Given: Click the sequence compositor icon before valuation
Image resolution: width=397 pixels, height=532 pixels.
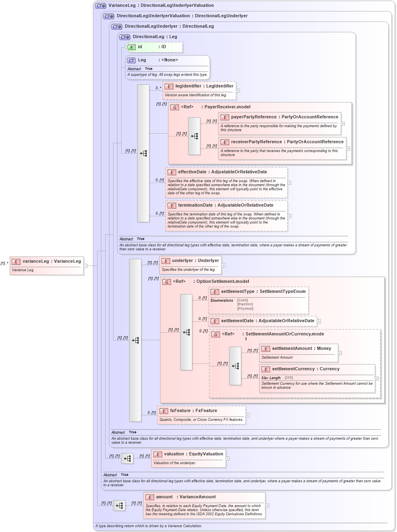Looking at the screenshot, I should tap(127, 459).
